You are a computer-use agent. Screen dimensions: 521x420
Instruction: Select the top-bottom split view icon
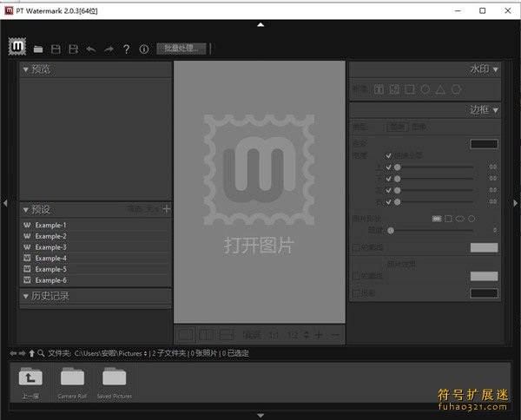click(227, 335)
